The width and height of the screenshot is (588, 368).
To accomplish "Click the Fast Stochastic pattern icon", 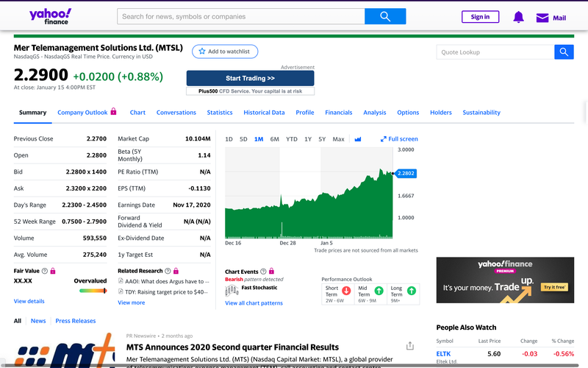I will tap(232, 290).
